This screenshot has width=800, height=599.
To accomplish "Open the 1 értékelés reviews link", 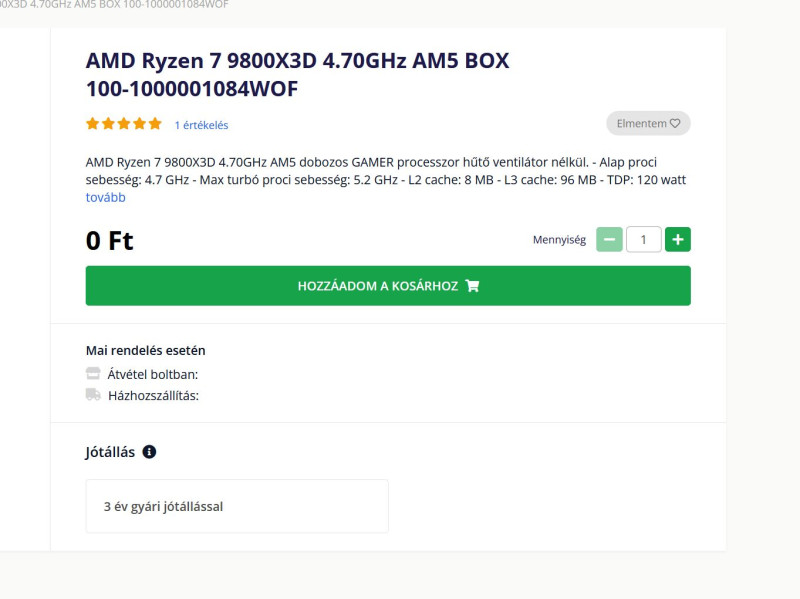I will (202, 125).
